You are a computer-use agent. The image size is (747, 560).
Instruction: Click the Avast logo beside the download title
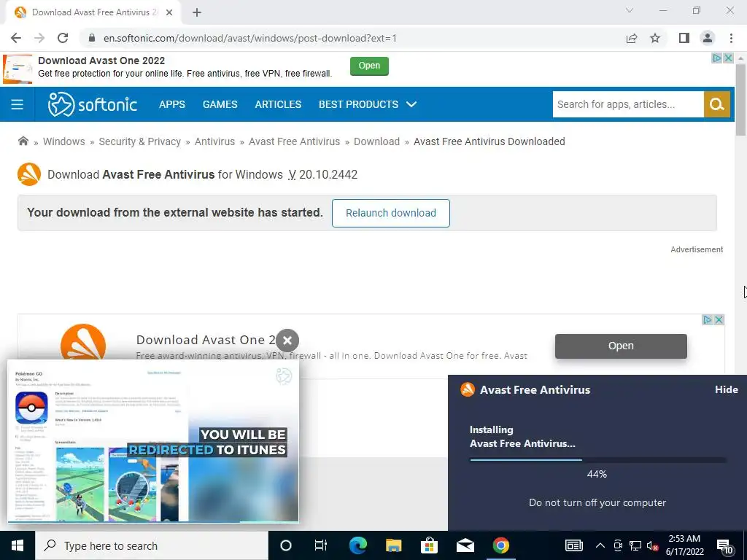point(29,174)
